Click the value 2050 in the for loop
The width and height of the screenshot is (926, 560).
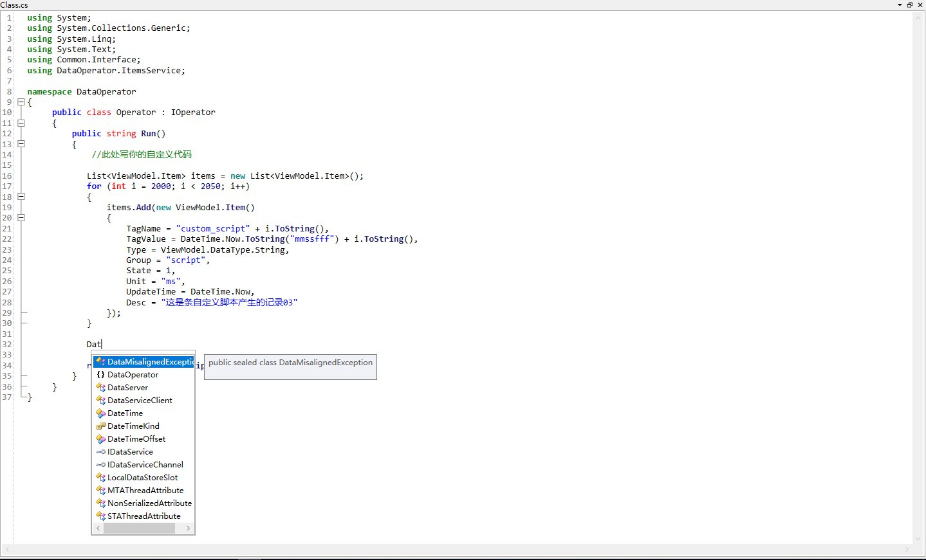[210, 186]
